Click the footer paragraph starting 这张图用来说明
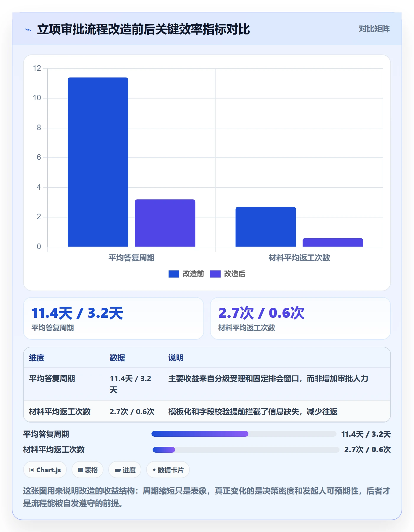Image resolution: width=414 pixels, height=532 pixels. [207, 497]
